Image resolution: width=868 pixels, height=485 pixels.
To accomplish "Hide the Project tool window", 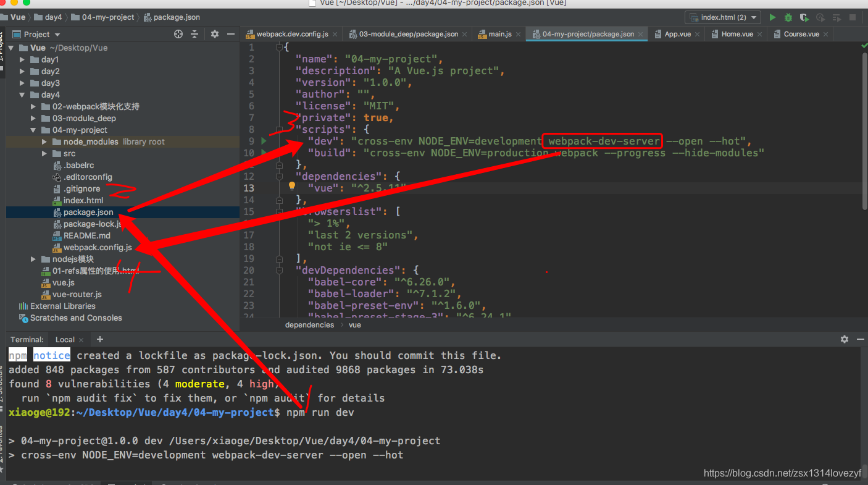I will coord(231,34).
